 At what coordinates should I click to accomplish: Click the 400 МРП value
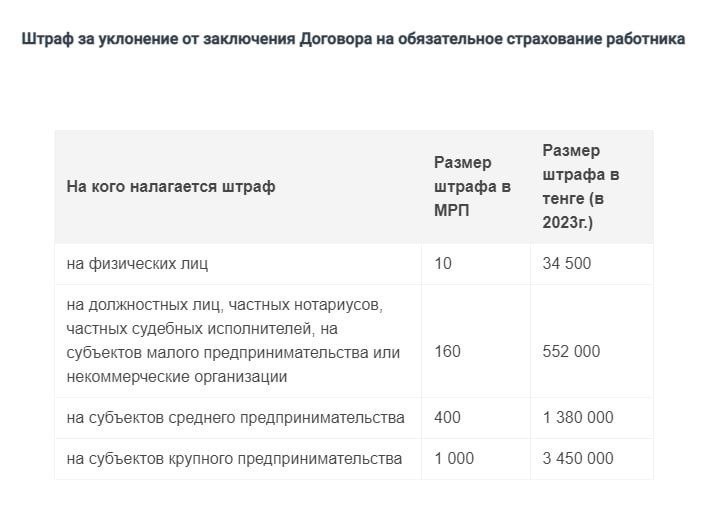[447, 417]
